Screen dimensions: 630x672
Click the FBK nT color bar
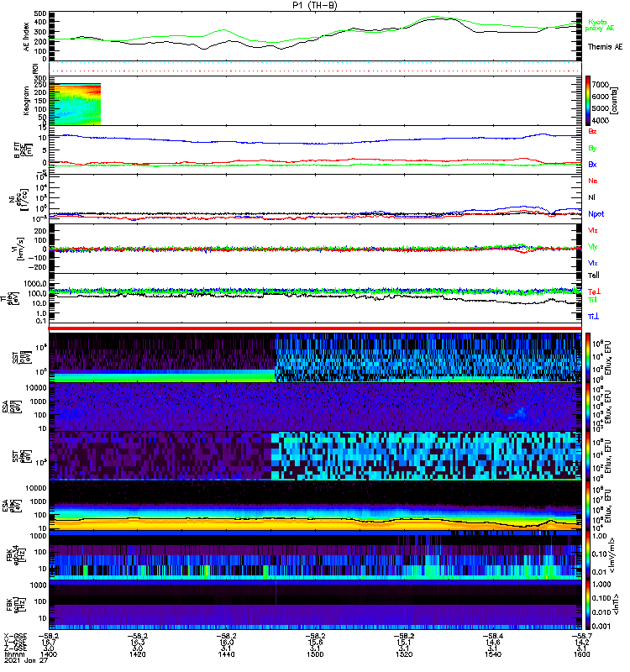(x=587, y=605)
